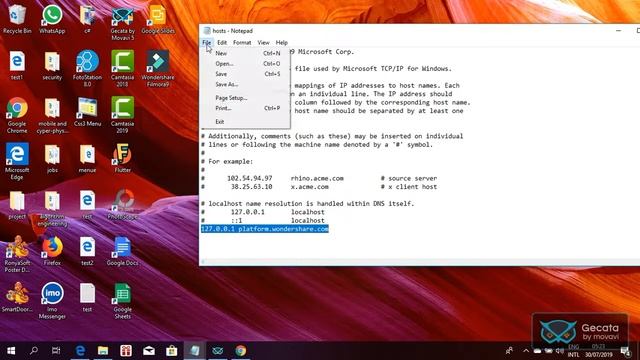Open the Help menu in Notepad
The width and height of the screenshot is (640, 360).
282,42
